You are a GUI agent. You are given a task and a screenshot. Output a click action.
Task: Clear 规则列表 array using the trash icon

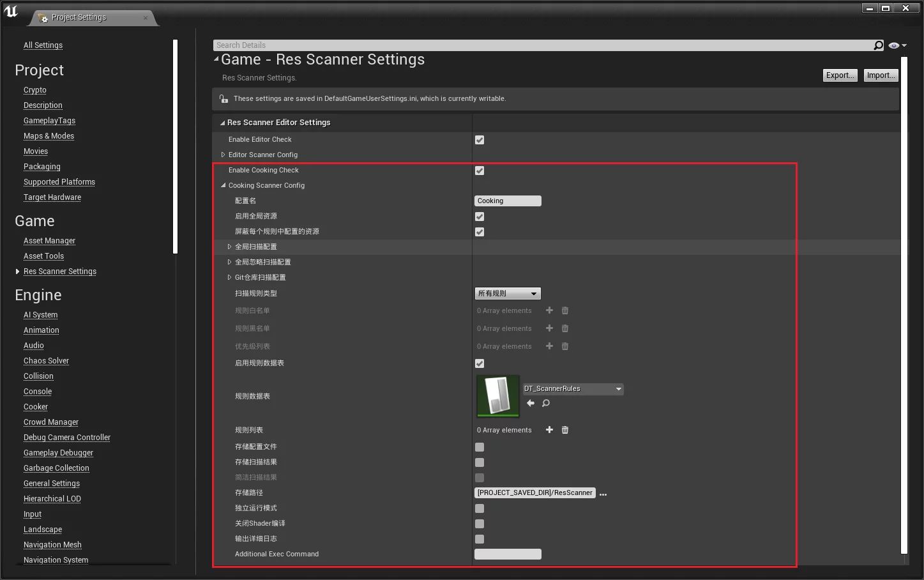click(x=565, y=430)
